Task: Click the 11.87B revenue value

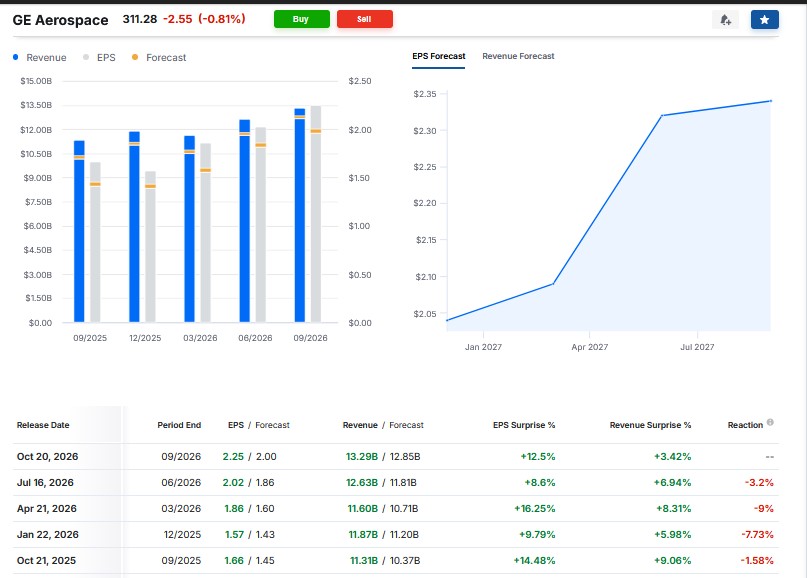Action: pos(363,535)
